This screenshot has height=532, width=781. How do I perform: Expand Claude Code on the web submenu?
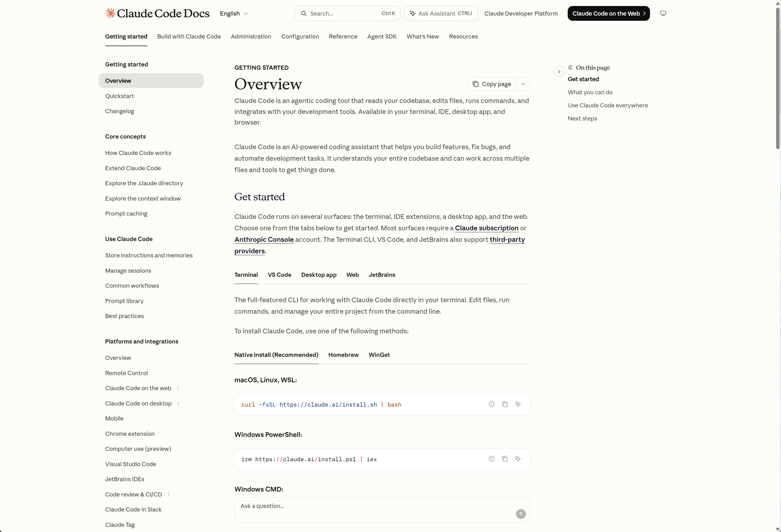coord(178,388)
